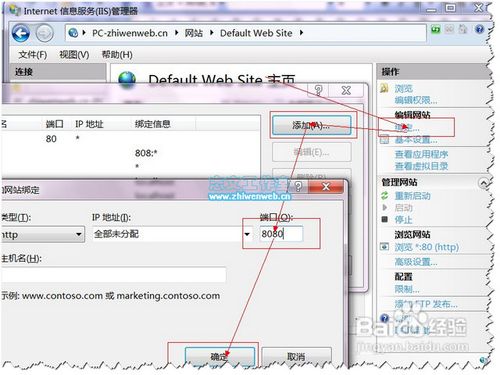Open the IP 地址 dropdown arrow
This screenshot has width=500, height=375.
tap(247, 234)
